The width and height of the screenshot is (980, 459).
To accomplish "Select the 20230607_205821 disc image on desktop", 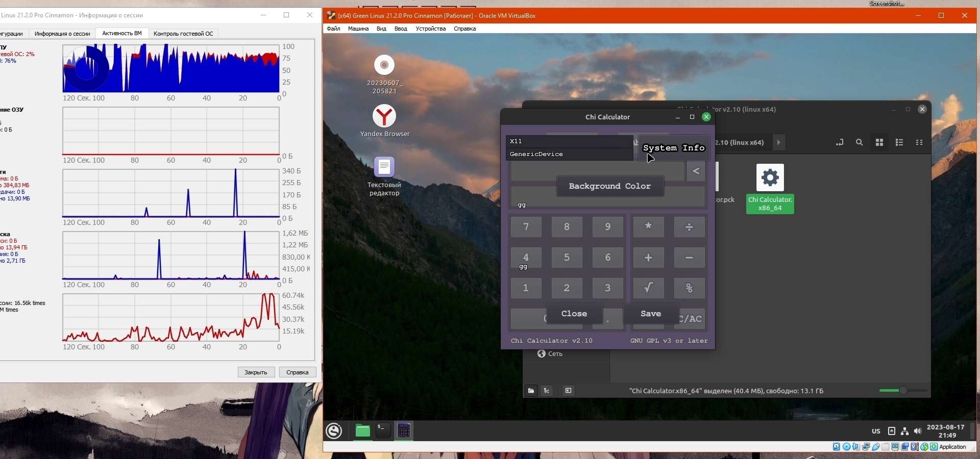I will tap(385, 74).
